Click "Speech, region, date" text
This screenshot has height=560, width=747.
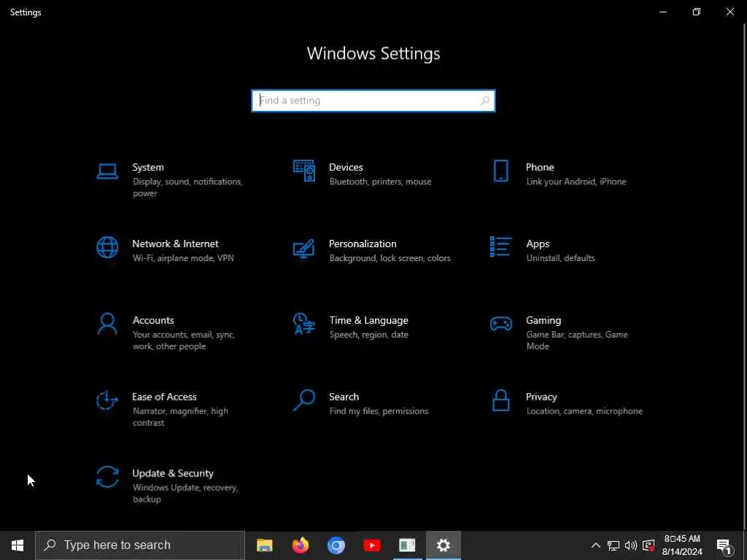(368, 335)
